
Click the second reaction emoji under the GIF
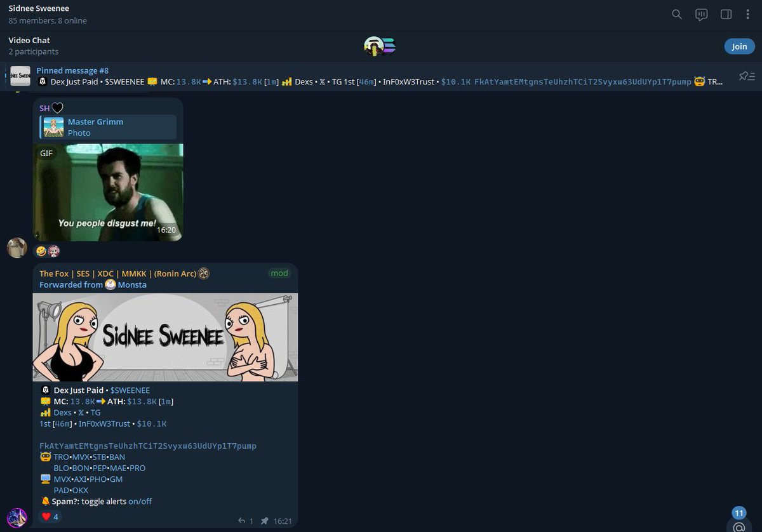[x=53, y=251]
